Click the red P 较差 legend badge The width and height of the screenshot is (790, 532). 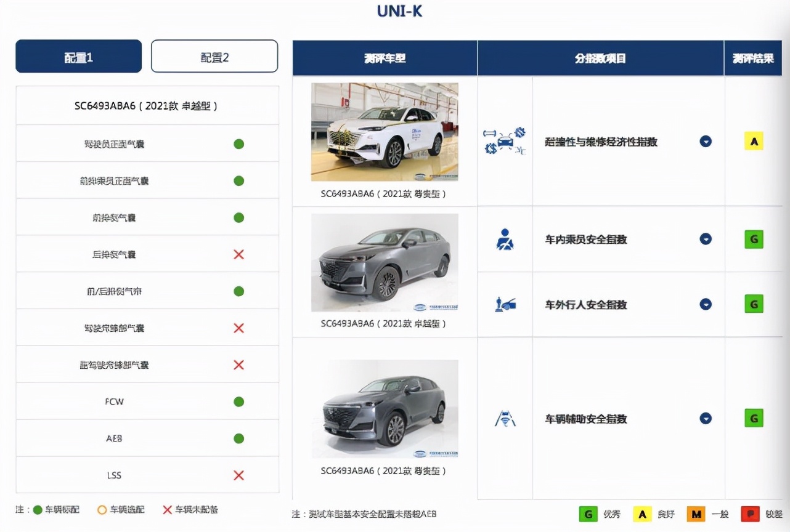tap(751, 514)
